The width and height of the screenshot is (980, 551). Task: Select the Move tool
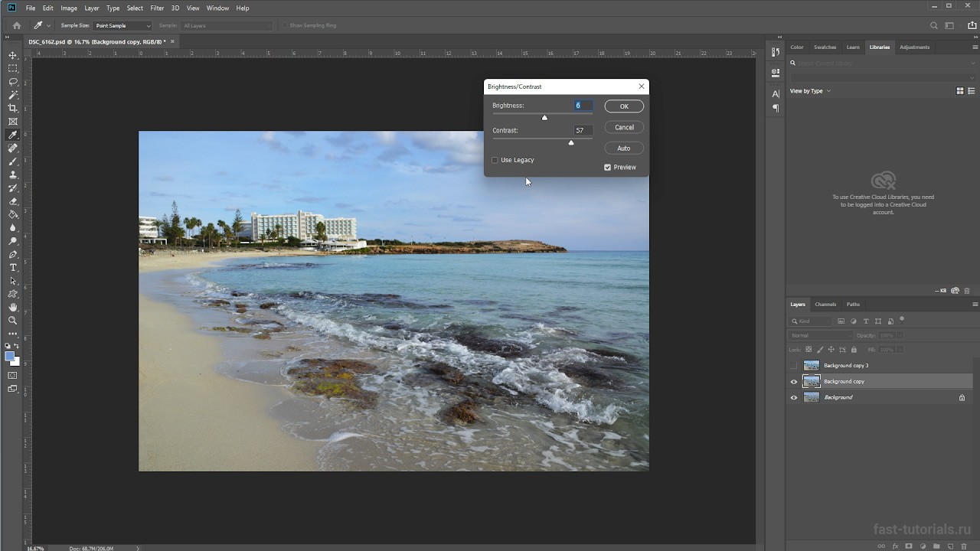tap(13, 55)
